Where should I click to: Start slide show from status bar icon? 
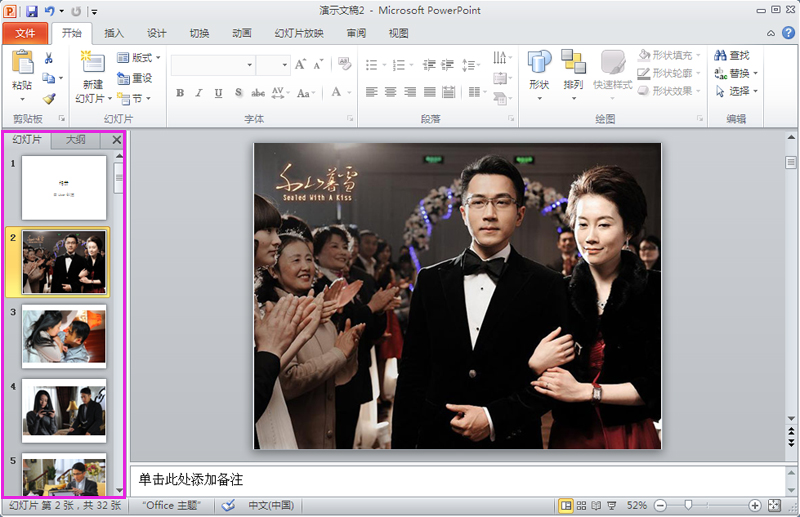(612, 506)
